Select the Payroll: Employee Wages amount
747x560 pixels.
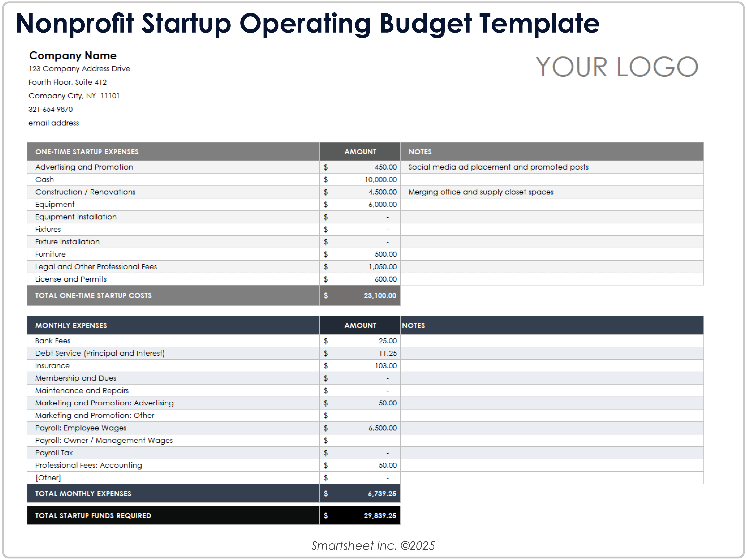click(x=382, y=428)
